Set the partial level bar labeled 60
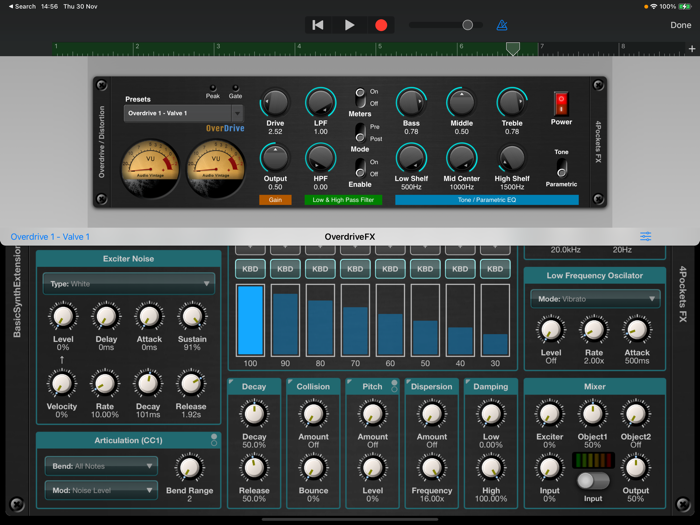This screenshot has width=700, height=525. tap(390, 320)
